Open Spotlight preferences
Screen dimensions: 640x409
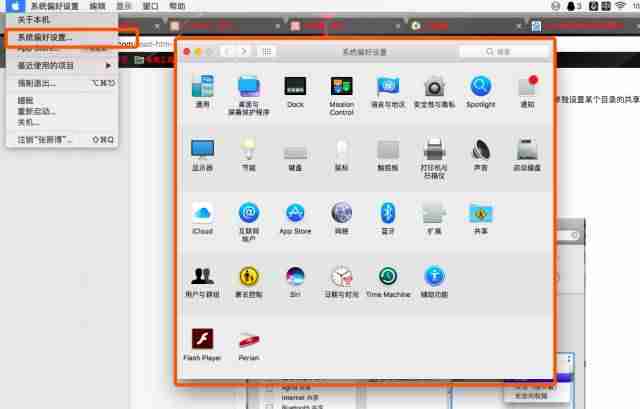click(x=480, y=91)
